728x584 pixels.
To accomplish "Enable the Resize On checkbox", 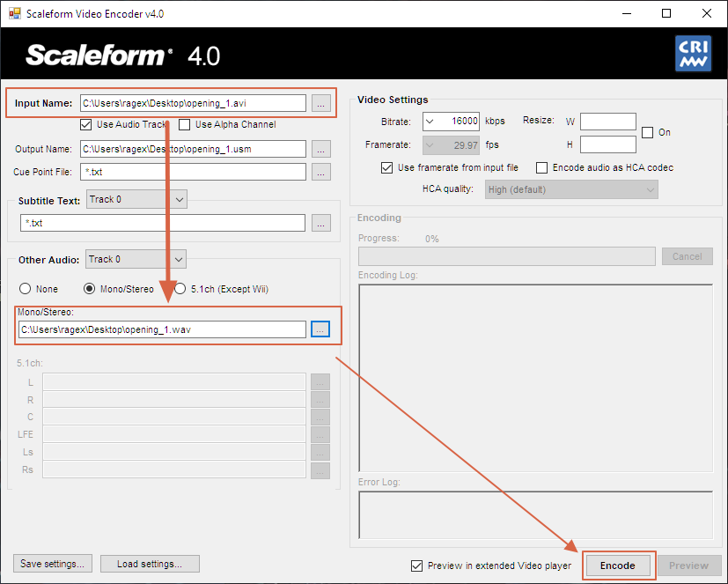I will pos(647,132).
